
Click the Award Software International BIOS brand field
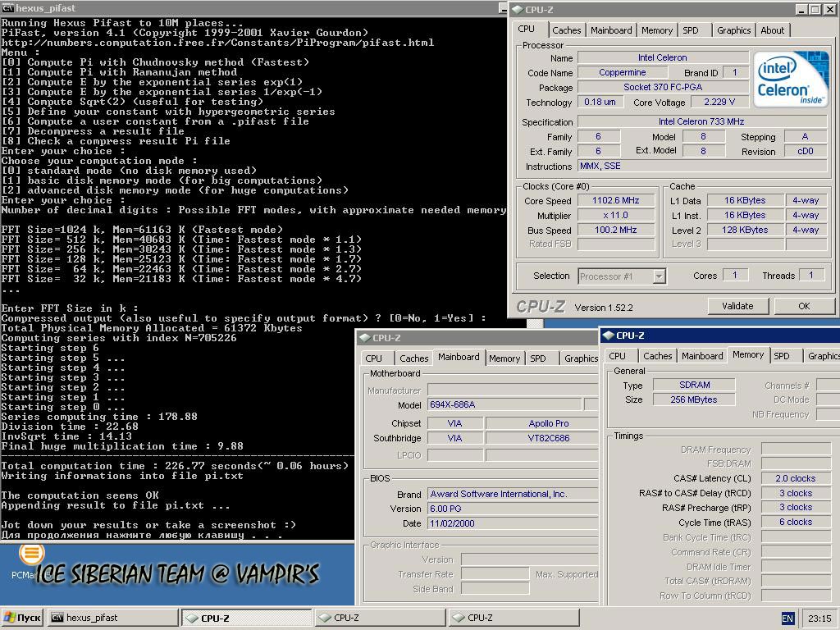coord(513,494)
